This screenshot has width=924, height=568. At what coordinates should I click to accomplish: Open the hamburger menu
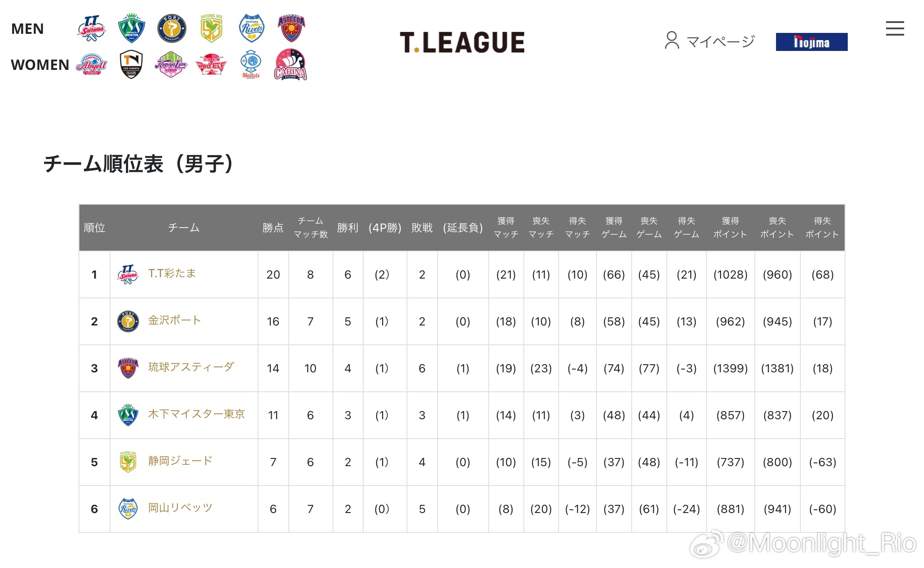pyautogui.click(x=895, y=28)
